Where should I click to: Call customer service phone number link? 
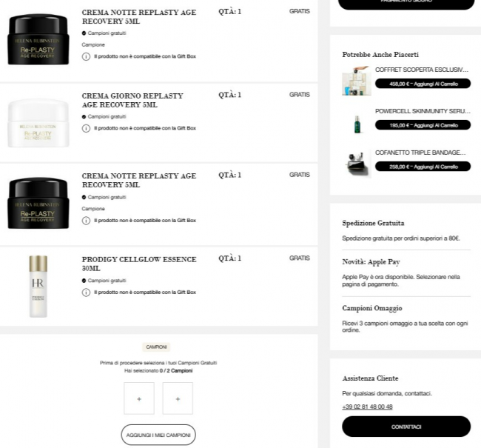tap(367, 407)
